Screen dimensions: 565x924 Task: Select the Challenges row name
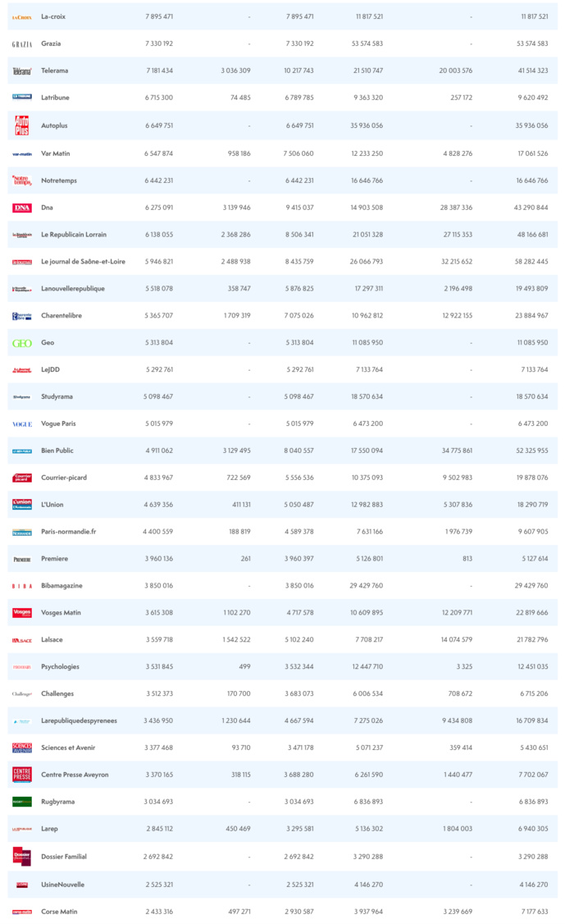tap(57, 693)
